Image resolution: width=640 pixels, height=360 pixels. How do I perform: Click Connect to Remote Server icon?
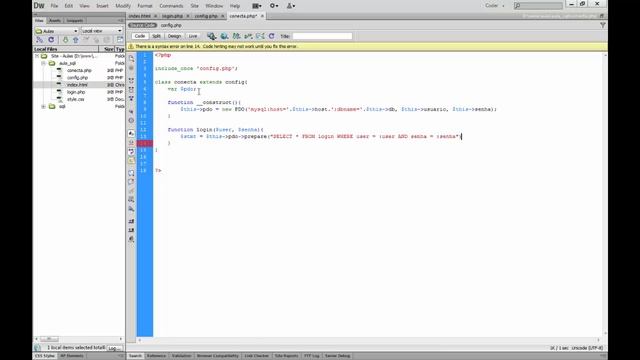click(x=40, y=40)
